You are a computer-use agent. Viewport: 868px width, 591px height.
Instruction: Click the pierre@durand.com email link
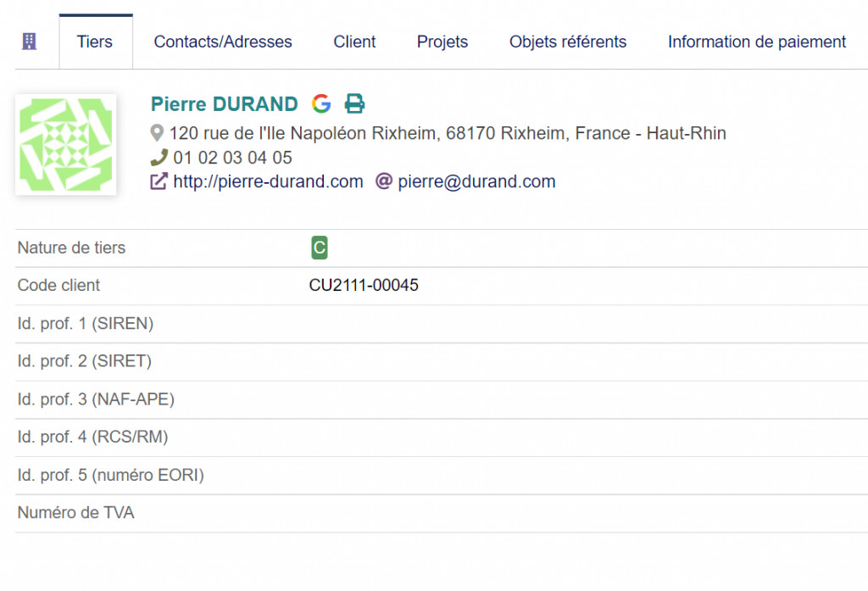(x=476, y=181)
